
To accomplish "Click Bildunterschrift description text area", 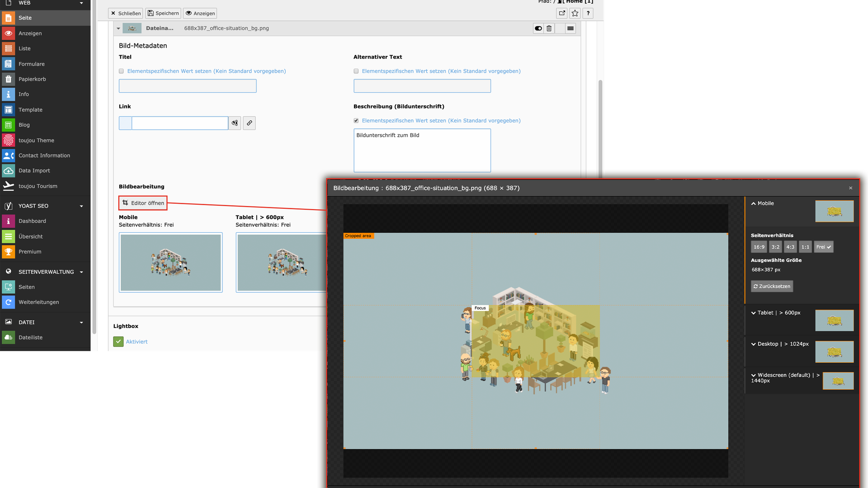I will tap(422, 150).
